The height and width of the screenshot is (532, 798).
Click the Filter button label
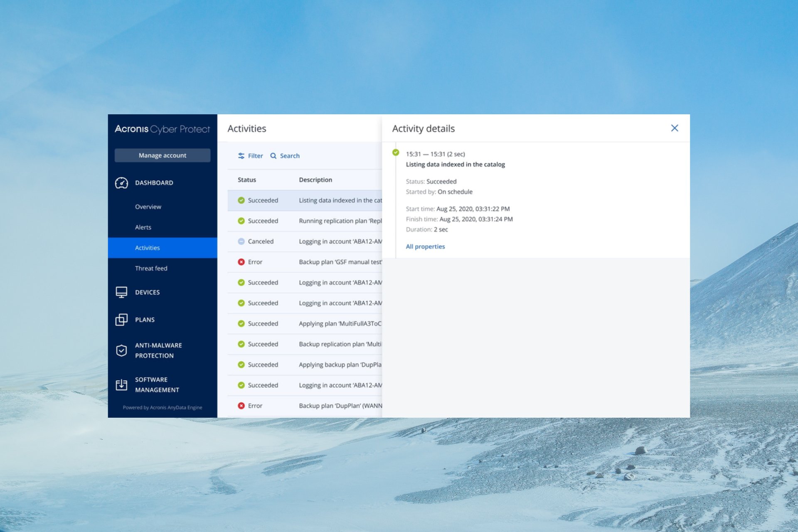click(255, 156)
